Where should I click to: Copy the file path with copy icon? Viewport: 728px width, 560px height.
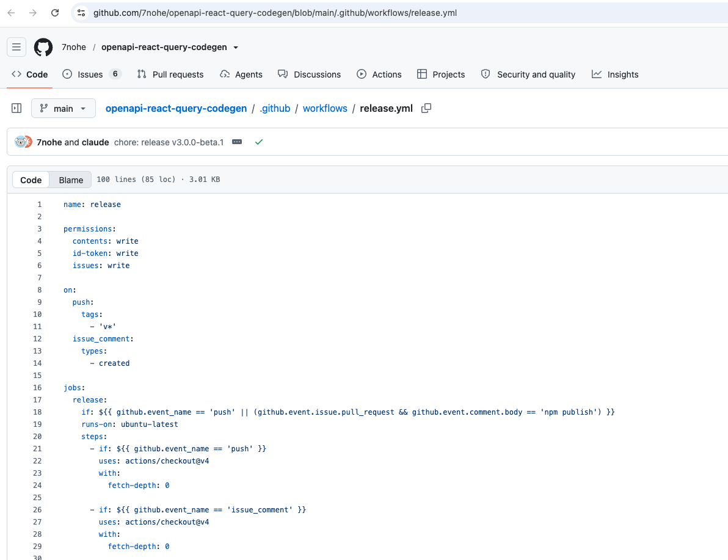coord(426,108)
